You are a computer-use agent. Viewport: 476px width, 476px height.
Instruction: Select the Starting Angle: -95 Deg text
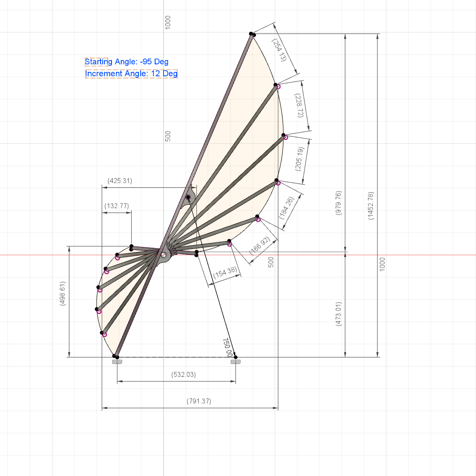(x=126, y=62)
